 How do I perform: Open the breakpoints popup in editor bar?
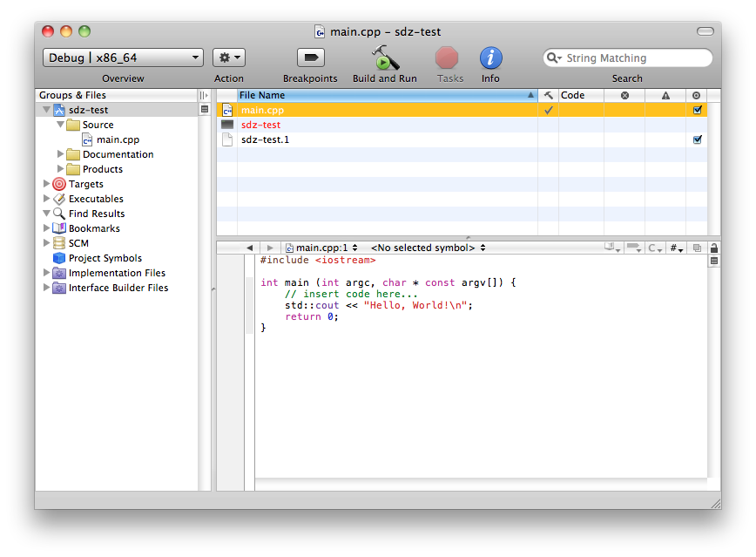(x=633, y=248)
